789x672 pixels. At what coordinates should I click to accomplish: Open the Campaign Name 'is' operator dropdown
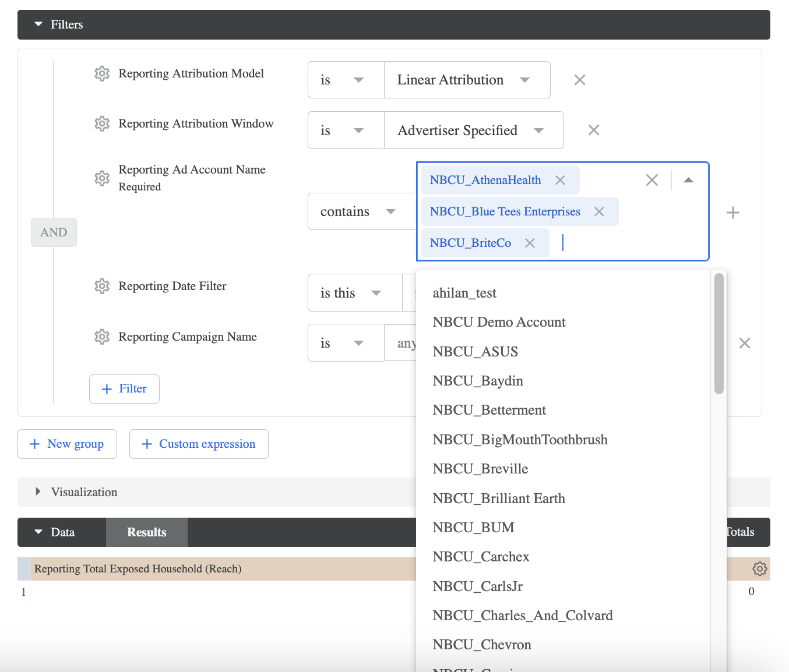pyautogui.click(x=346, y=343)
